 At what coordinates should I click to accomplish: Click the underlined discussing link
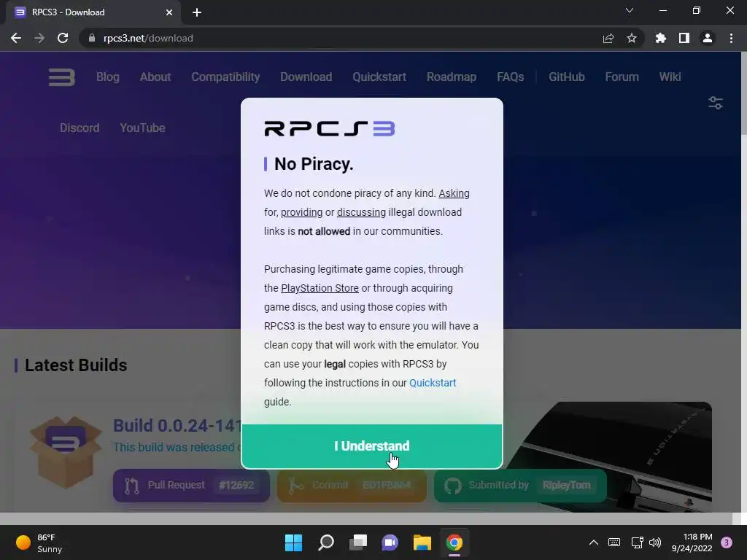[x=361, y=212]
